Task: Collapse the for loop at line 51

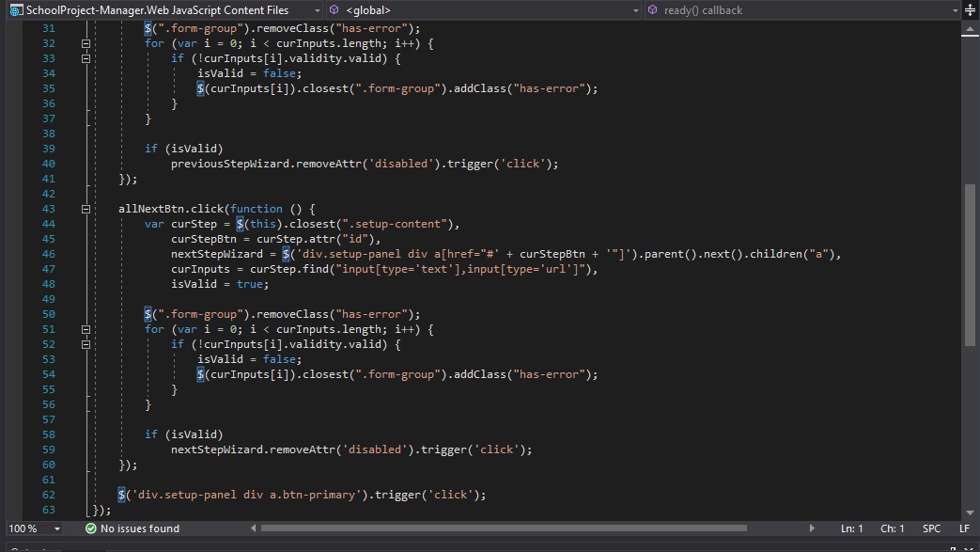Action: [x=86, y=329]
